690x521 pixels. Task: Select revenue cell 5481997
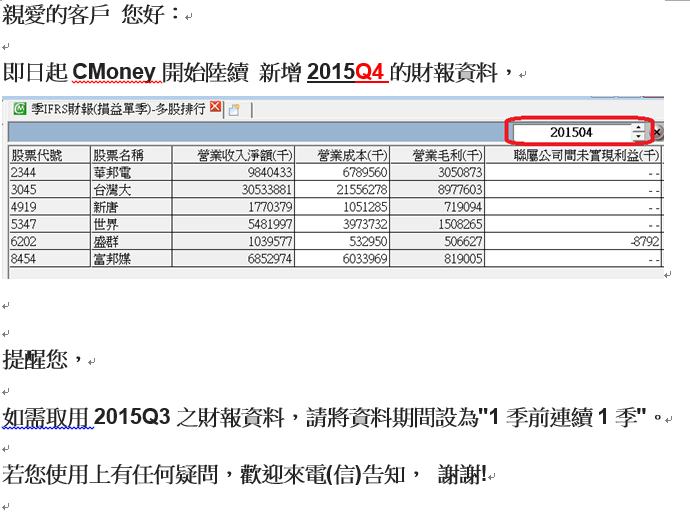click(233, 224)
